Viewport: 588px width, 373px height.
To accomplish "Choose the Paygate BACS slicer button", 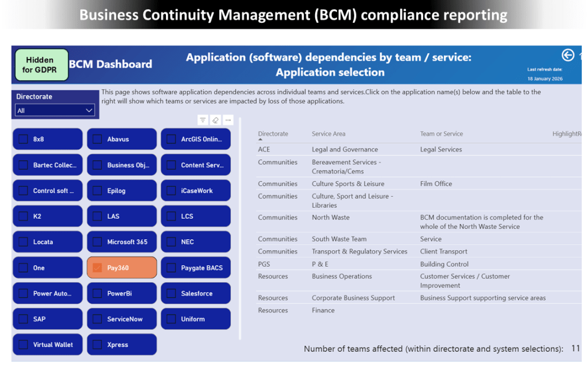I will [x=196, y=268].
